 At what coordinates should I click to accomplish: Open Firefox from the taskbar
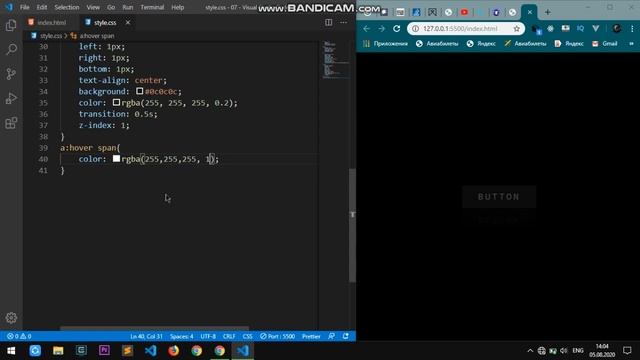click(x=173, y=351)
